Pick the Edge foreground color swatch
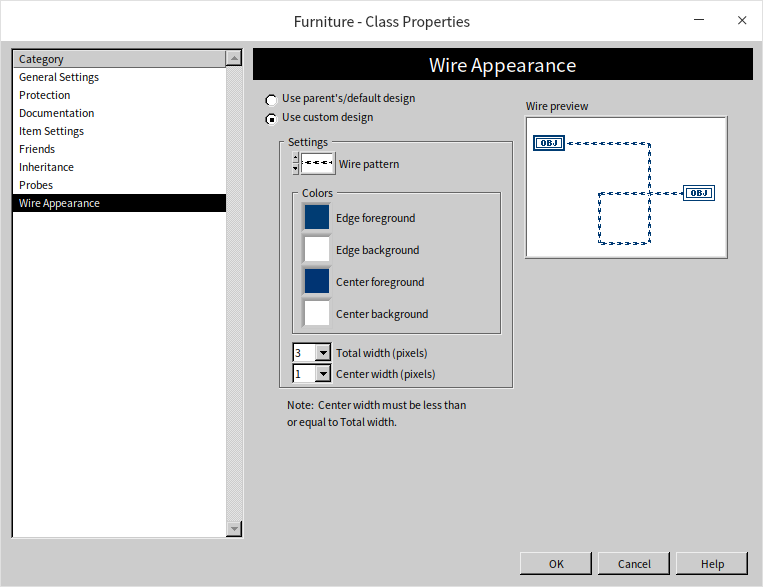Image resolution: width=763 pixels, height=587 pixels. (x=317, y=217)
